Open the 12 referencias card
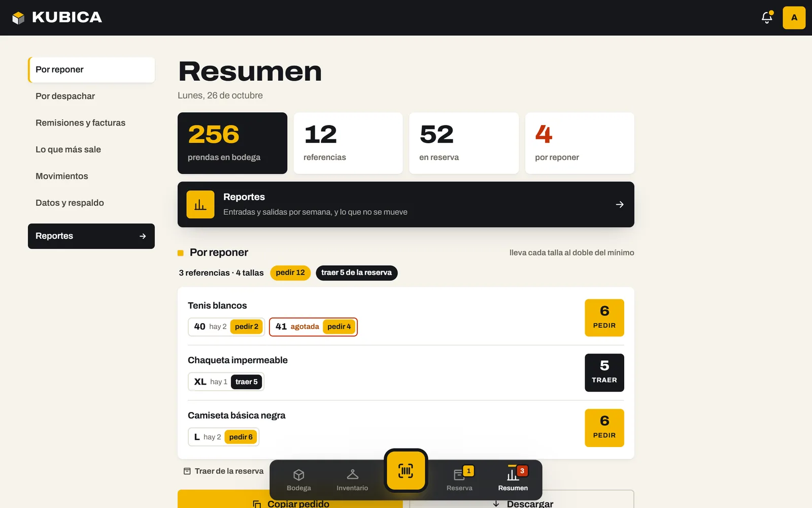This screenshot has width=812, height=508. [x=348, y=143]
